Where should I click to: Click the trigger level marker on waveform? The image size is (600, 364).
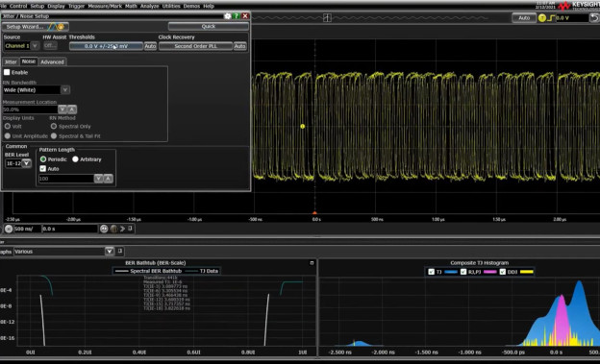tap(303, 126)
